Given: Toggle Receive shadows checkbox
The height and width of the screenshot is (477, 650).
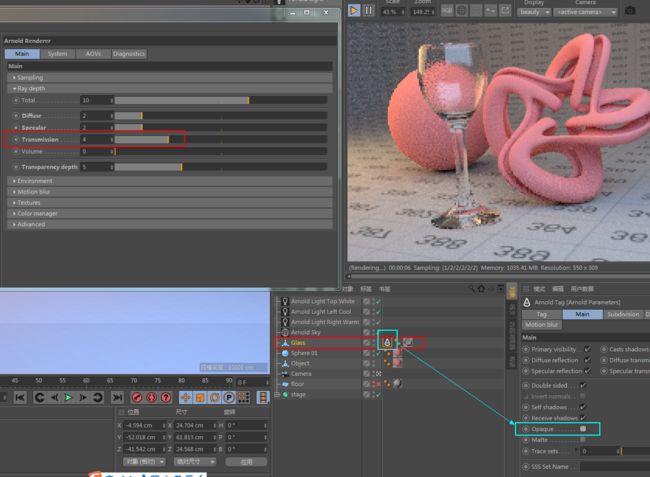Looking at the screenshot, I should click(x=583, y=417).
